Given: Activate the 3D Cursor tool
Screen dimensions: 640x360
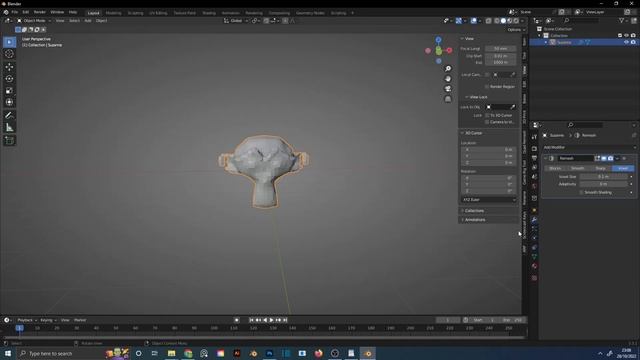Looking at the screenshot, I should [9, 54].
